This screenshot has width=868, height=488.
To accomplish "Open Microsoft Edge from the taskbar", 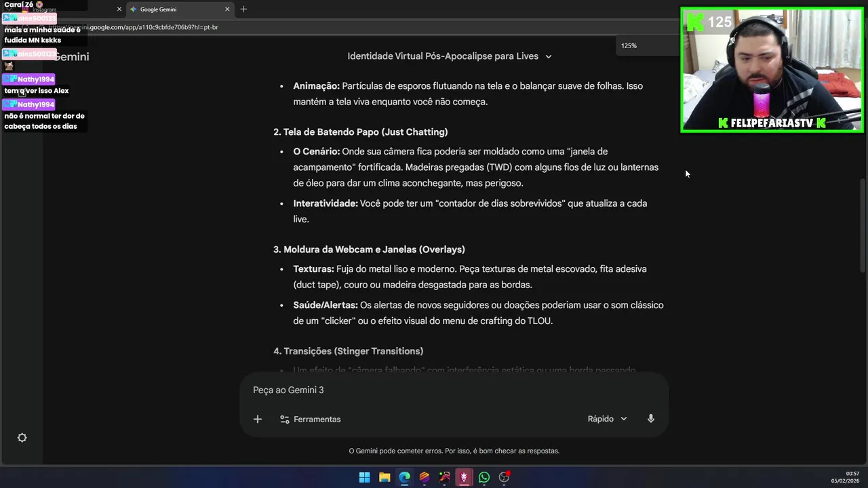I will pos(404,477).
